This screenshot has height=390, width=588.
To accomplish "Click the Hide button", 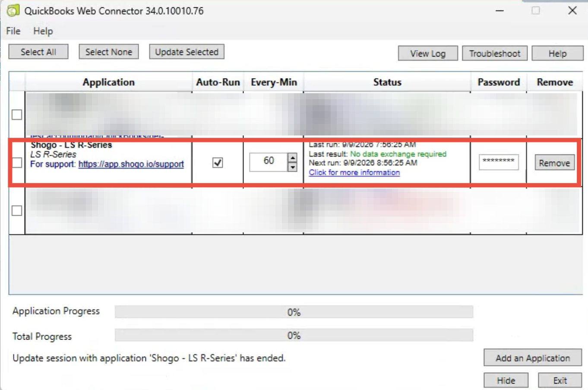I will pos(506,381).
